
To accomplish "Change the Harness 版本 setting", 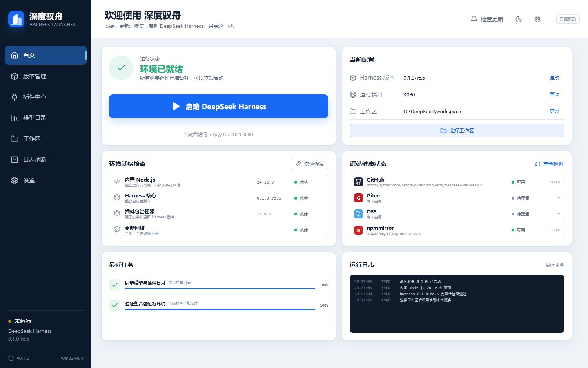I will pyautogui.click(x=555, y=78).
